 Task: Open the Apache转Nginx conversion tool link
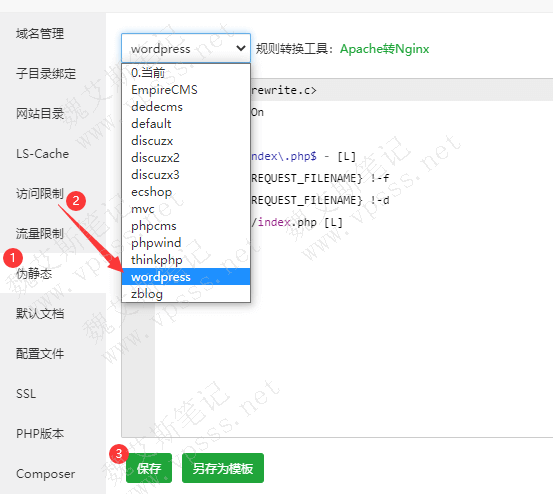click(384, 49)
